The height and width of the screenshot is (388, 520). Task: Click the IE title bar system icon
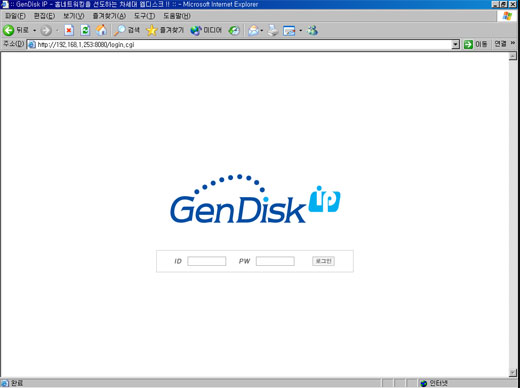(x=5, y=4)
